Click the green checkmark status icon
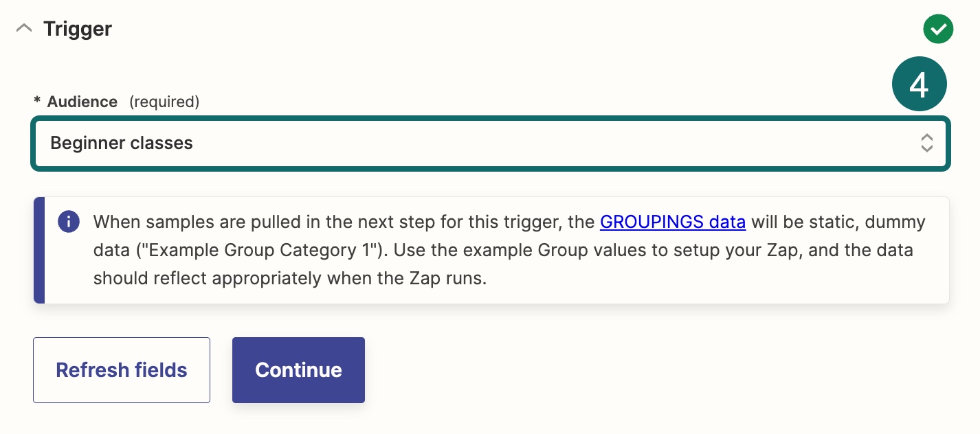The height and width of the screenshot is (434, 980). click(x=938, y=29)
